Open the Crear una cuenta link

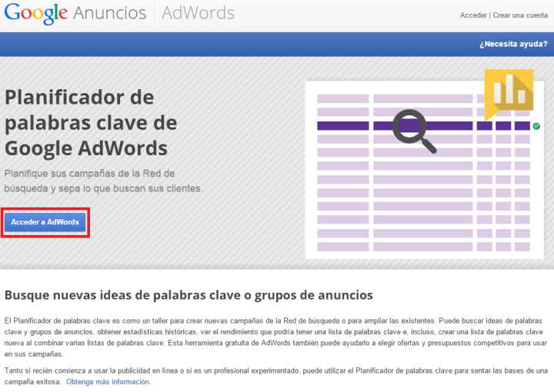[x=520, y=15]
